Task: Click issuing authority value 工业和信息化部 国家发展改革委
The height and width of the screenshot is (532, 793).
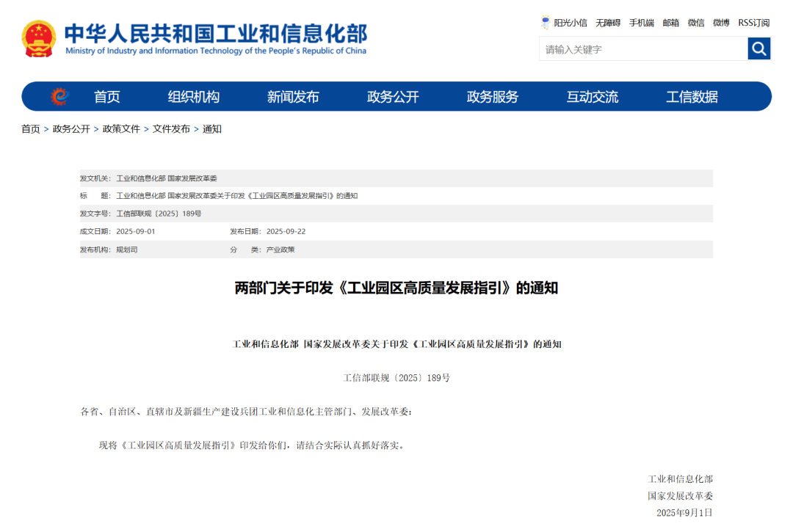Action: tap(167, 178)
